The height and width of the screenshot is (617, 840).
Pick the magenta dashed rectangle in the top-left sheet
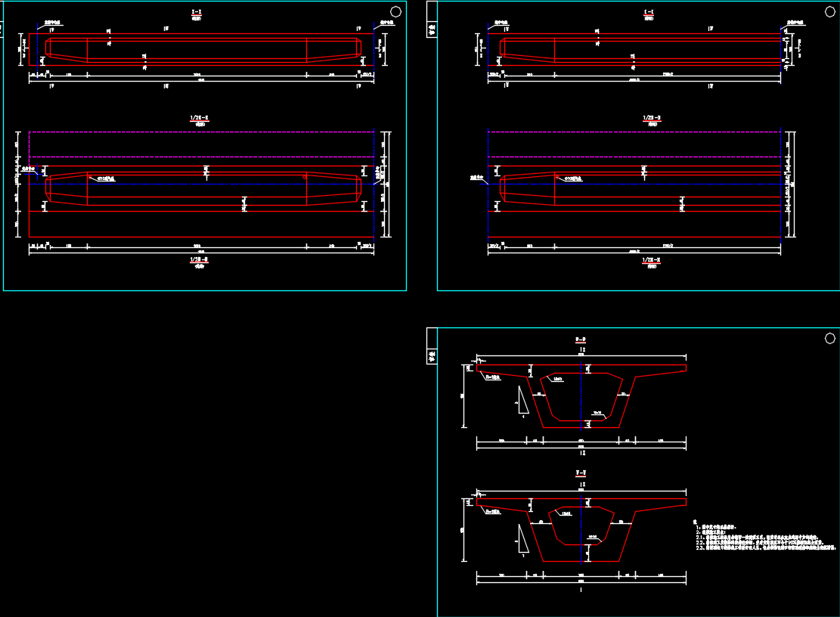201,132
